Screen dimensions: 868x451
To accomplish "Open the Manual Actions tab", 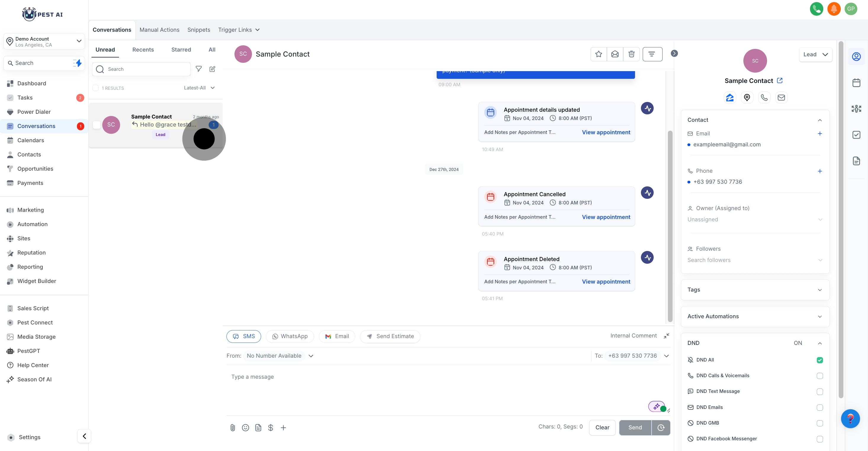I will pyautogui.click(x=159, y=30).
